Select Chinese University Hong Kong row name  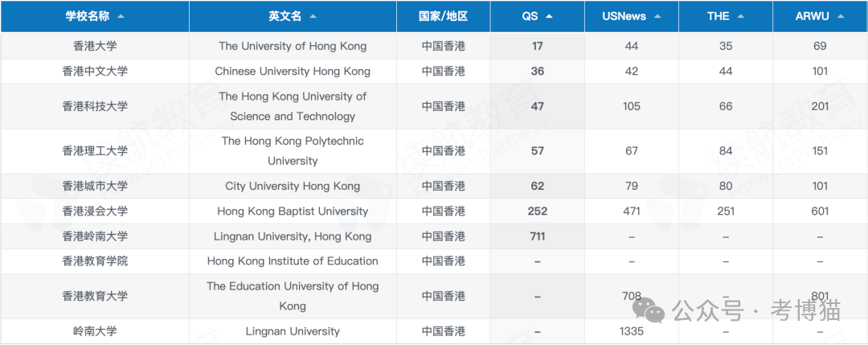[x=293, y=71]
